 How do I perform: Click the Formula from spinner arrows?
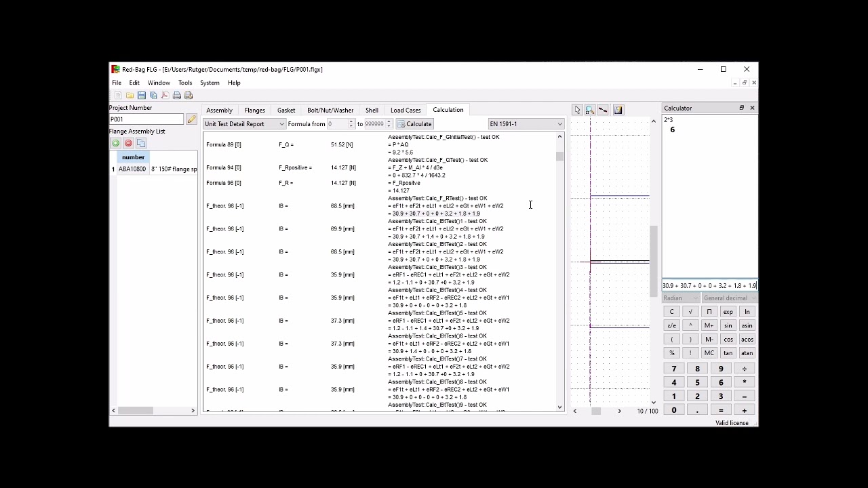[351, 124]
